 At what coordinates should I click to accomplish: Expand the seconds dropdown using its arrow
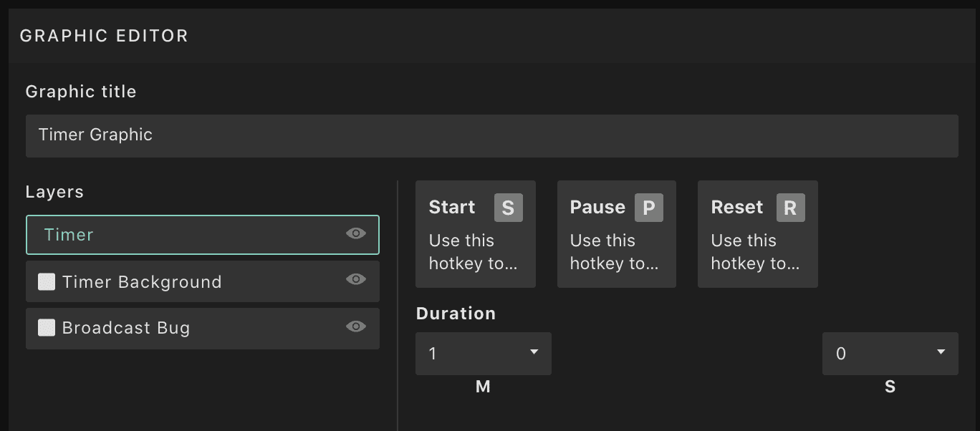(941, 352)
